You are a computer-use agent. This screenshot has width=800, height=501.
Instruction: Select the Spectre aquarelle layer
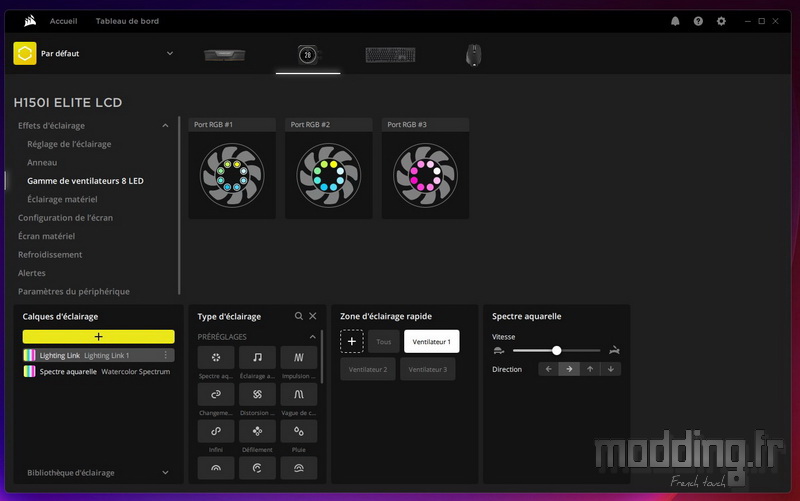[98, 371]
